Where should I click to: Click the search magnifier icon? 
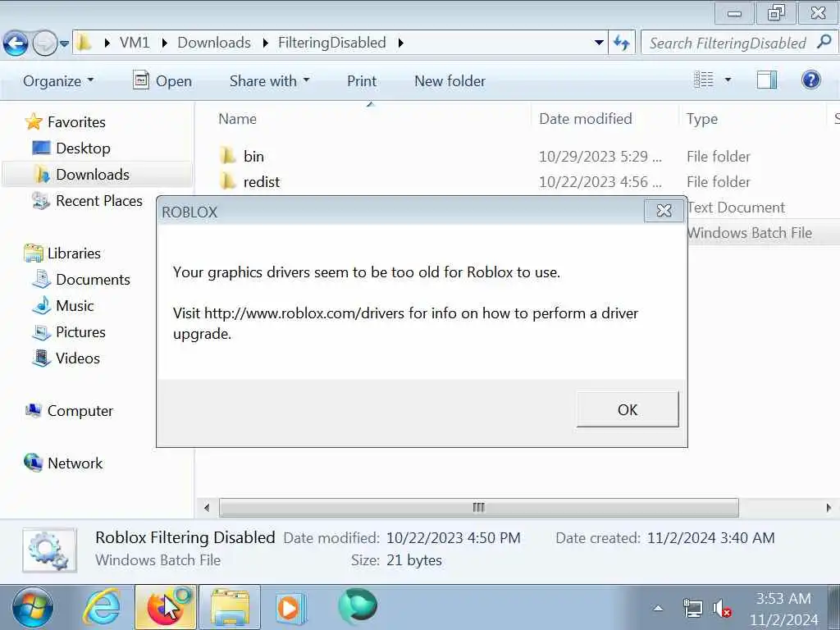[x=824, y=42]
